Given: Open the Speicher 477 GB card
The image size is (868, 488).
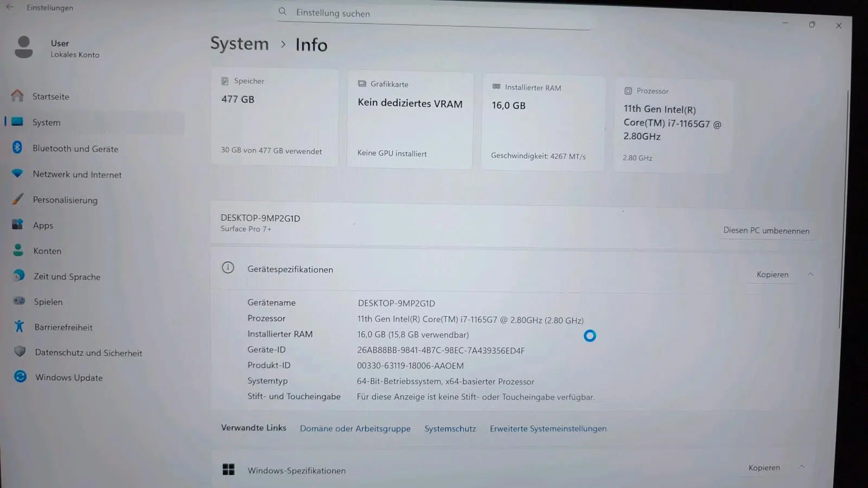Looking at the screenshot, I should pos(275,117).
